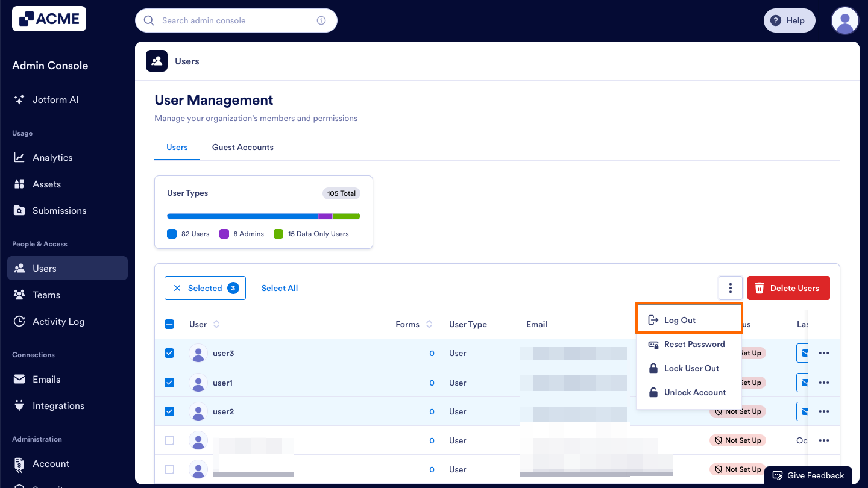
Task: Switch to the Guest Accounts tab
Action: tap(242, 147)
